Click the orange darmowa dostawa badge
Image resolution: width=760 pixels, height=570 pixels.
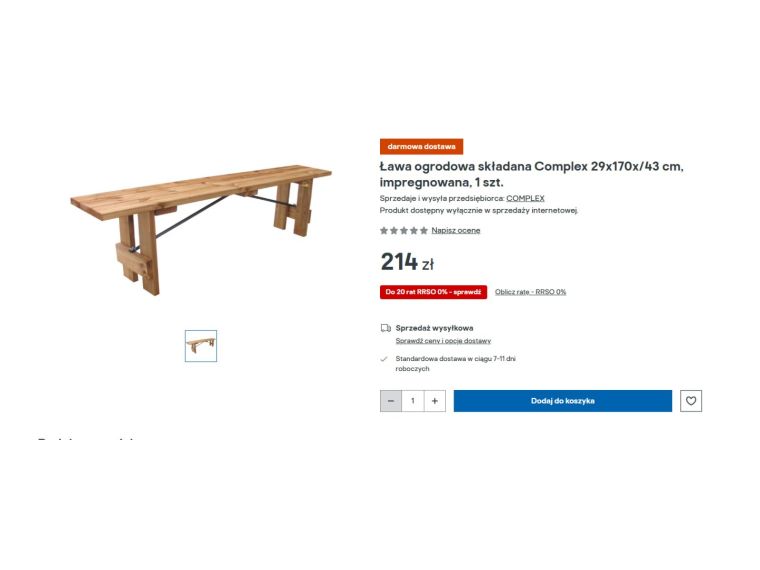point(421,146)
